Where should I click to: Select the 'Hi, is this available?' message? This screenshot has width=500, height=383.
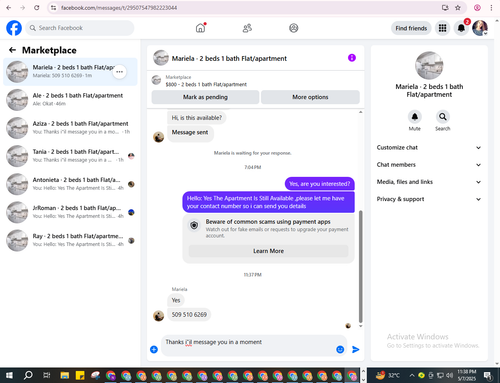pos(196,118)
